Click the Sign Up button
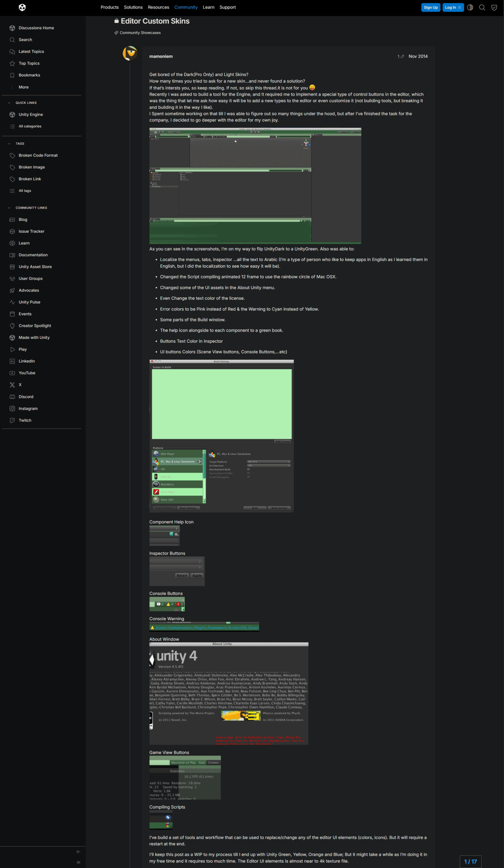 431,7
